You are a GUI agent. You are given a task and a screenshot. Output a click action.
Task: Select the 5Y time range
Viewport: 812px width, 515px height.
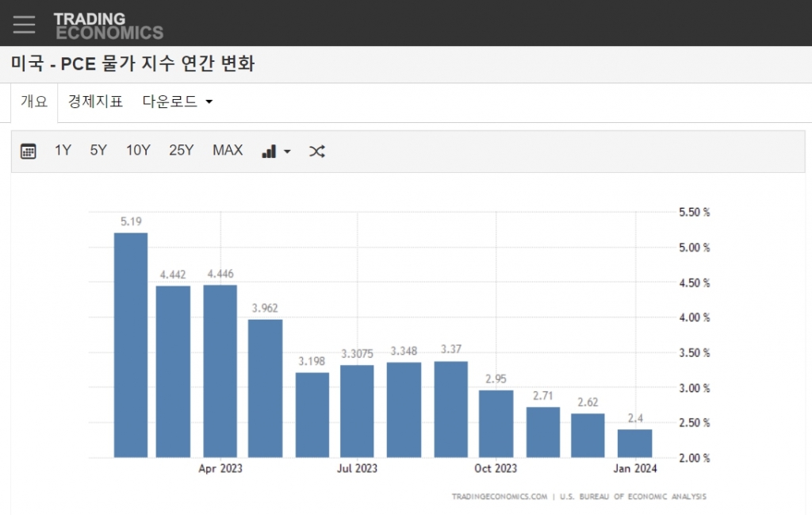point(98,150)
